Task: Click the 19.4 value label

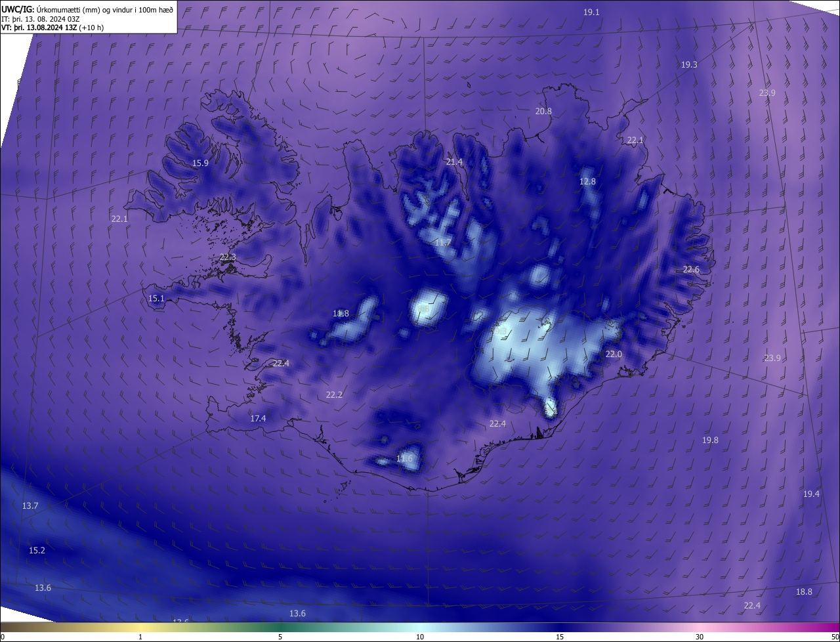Action: point(811,494)
